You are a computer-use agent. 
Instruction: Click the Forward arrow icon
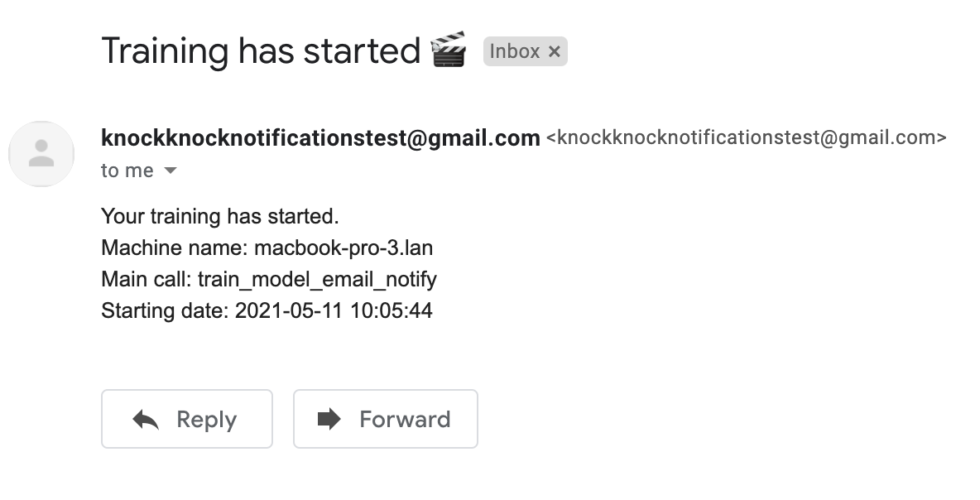pyautogui.click(x=329, y=419)
